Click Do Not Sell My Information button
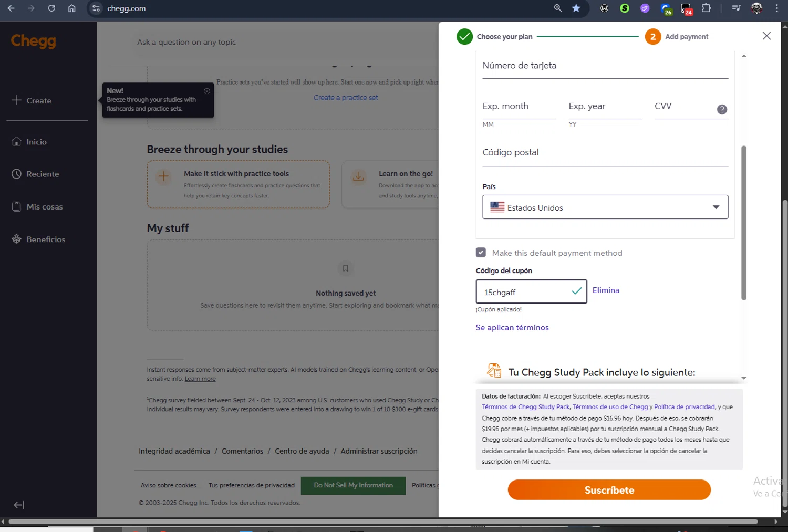788x532 pixels. coord(353,485)
